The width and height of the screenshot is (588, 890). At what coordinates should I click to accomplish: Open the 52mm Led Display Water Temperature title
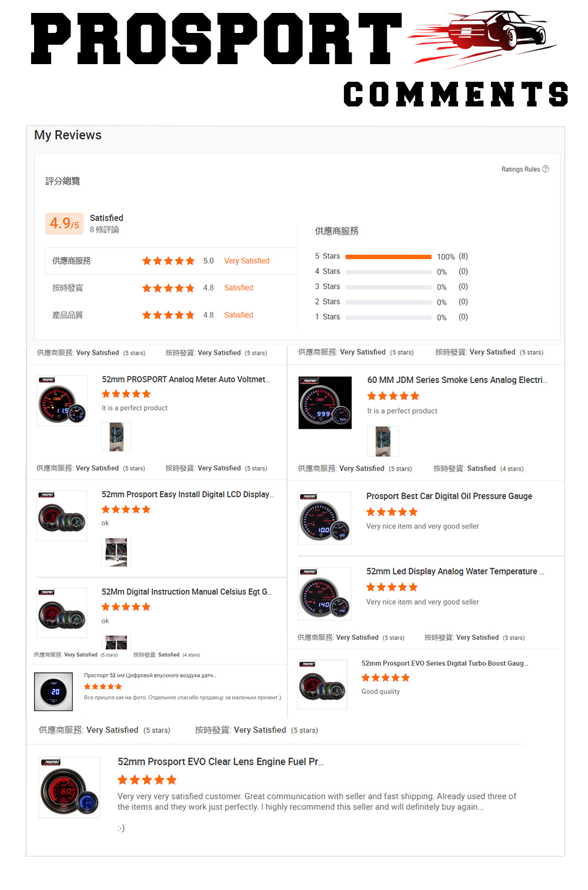(x=455, y=571)
